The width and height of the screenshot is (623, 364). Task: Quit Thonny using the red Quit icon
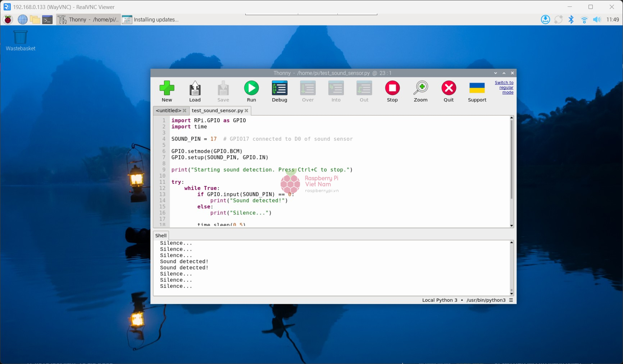(x=449, y=88)
